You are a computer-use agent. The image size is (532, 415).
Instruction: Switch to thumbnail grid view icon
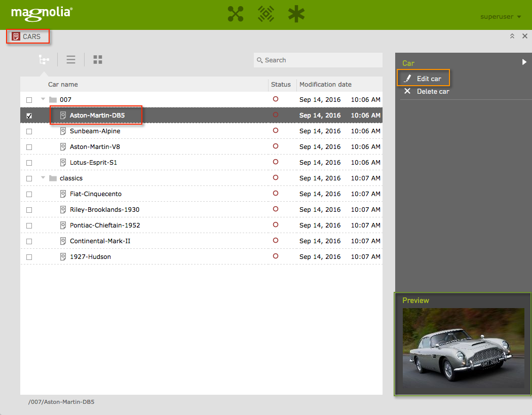click(x=98, y=60)
